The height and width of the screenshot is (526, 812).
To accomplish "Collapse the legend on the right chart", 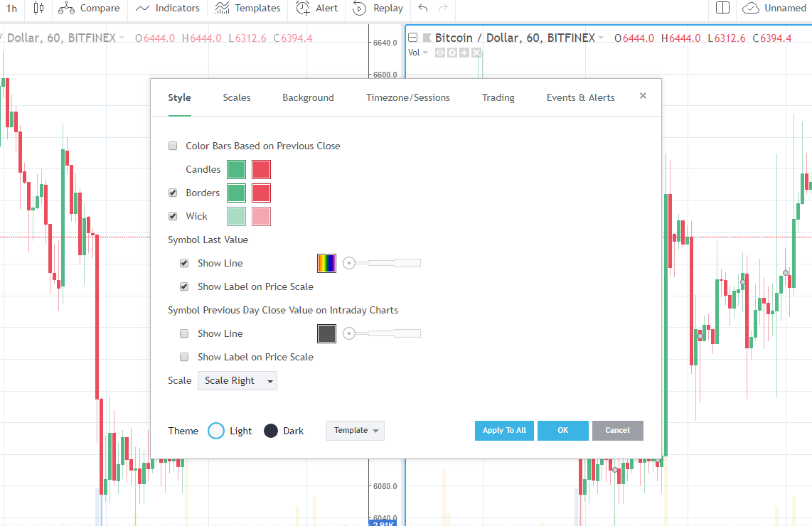I will tap(412, 38).
